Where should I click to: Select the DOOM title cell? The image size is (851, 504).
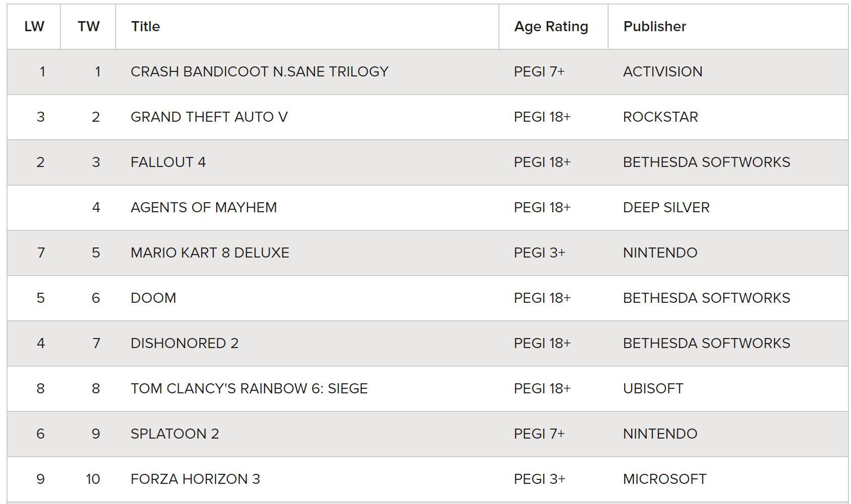153,298
